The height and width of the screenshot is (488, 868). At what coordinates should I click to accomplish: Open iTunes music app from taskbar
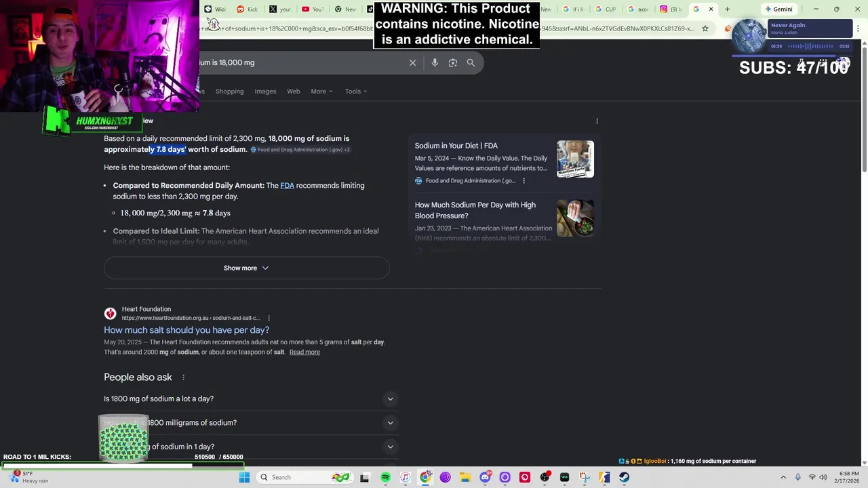(405, 477)
